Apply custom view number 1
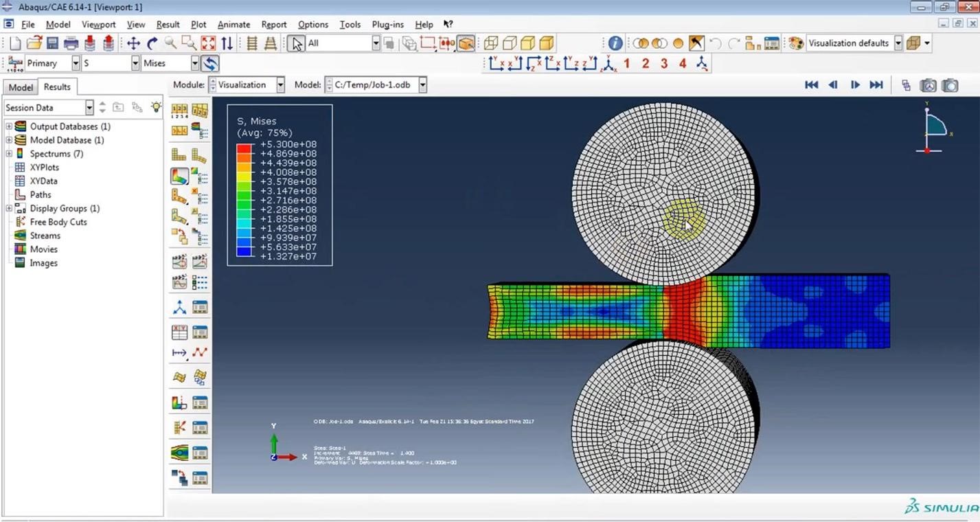The width and height of the screenshot is (980, 522). 627,64
